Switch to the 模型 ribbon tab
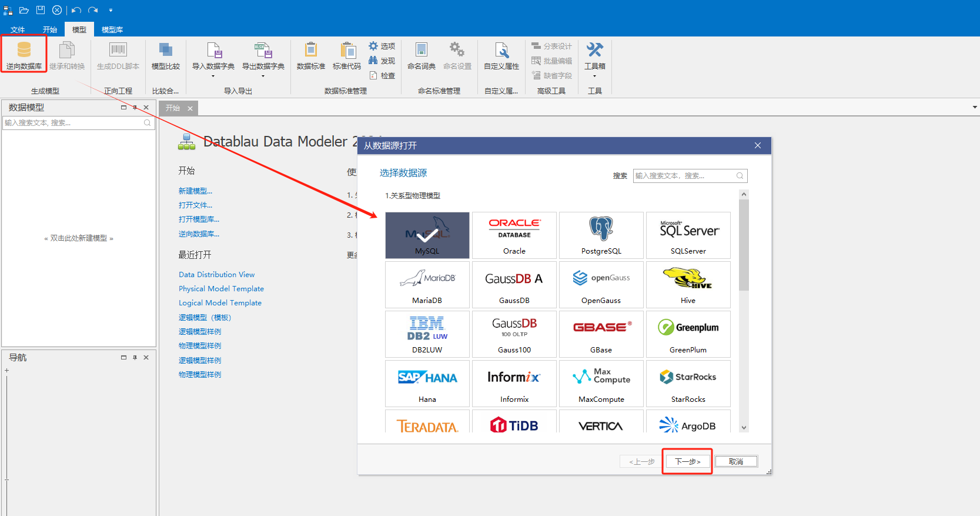Viewport: 980px width, 516px height. [79, 29]
